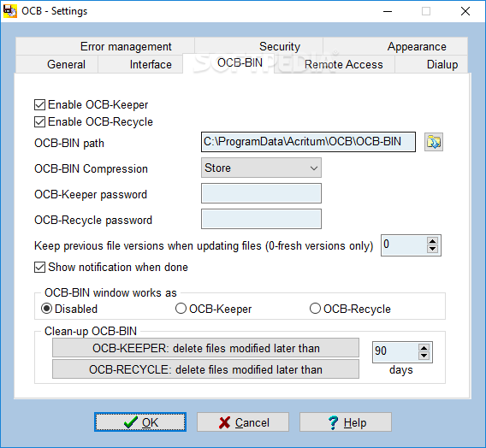Screen dimensions: 486x448
Task: Focus the OCB-Keeper password field
Action: 261,193
